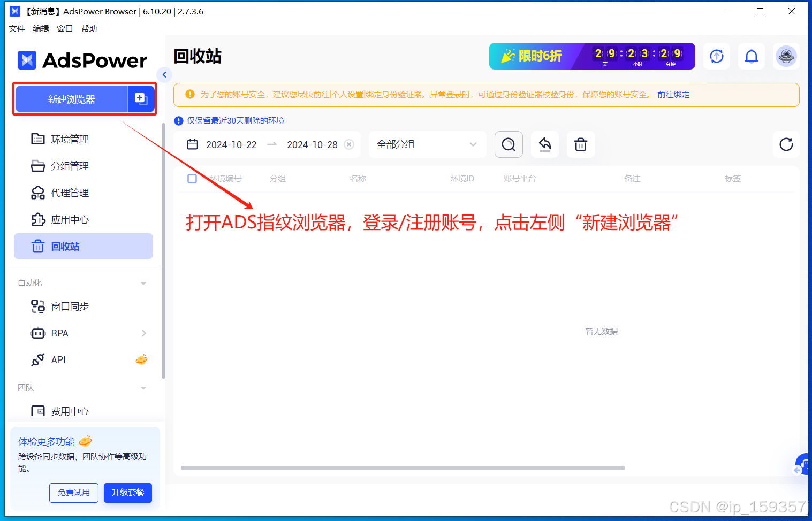The width and height of the screenshot is (812, 521).
Task: Click the 标签 column header
Action: (733, 179)
